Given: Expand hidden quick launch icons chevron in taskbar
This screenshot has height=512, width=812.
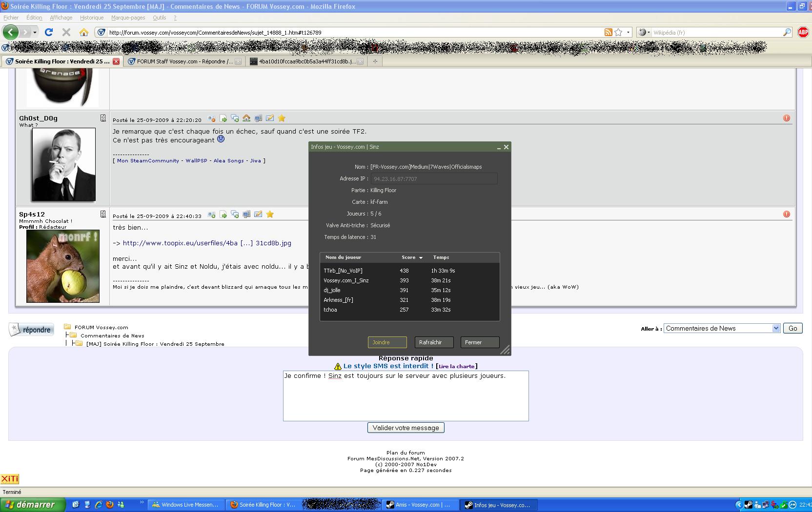Looking at the screenshot, I should [x=142, y=502].
